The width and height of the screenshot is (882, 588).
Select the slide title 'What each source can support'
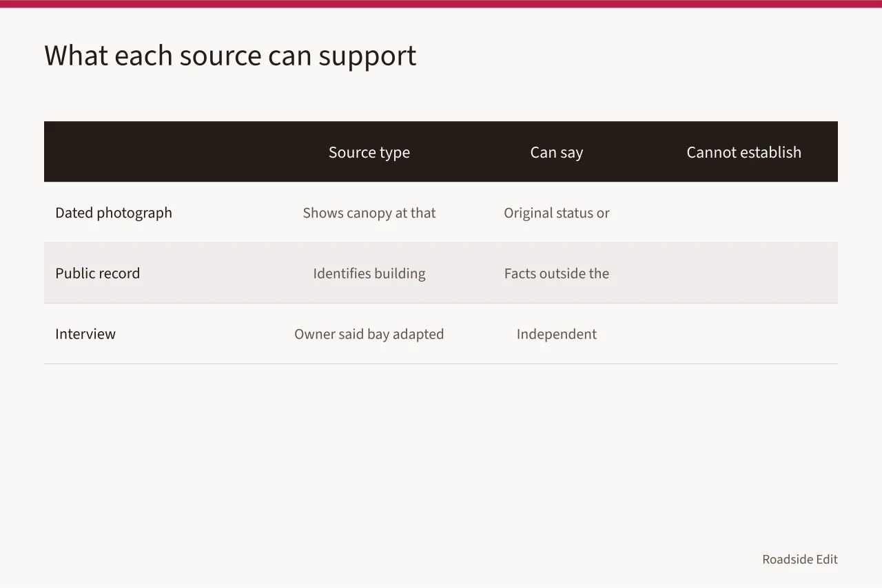tap(230, 56)
